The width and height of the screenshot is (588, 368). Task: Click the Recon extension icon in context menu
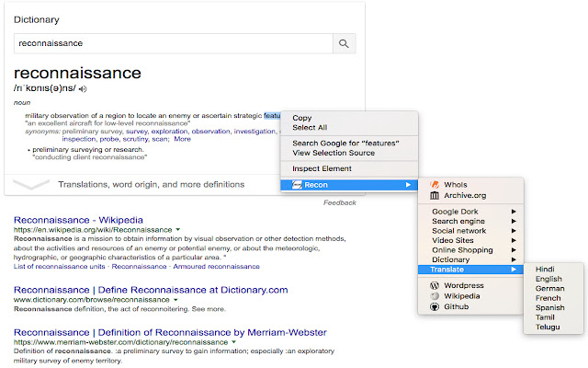coord(297,185)
